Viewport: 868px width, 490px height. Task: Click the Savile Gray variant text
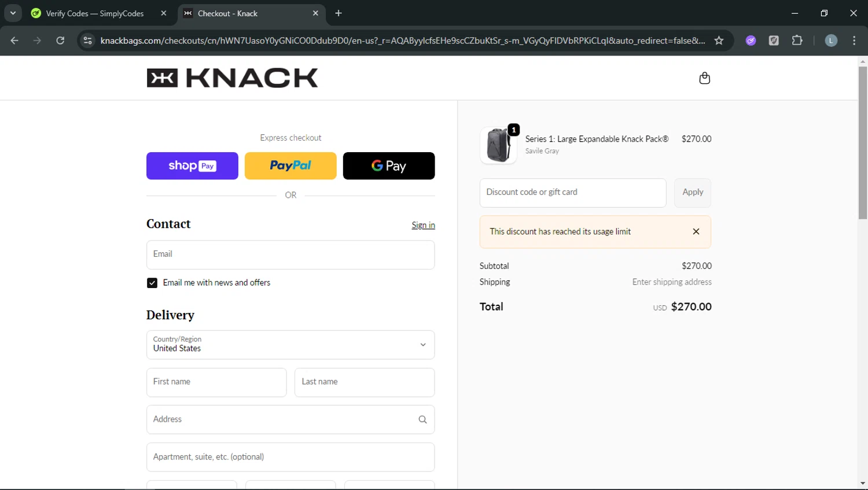click(x=542, y=151)
